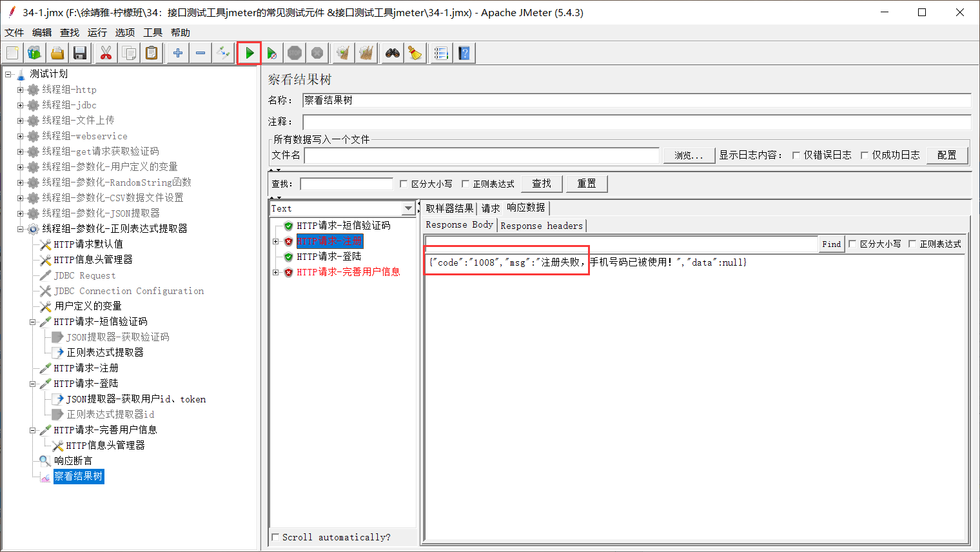
Task: Expand the 线程组-webservice tree node
Action: [x=20, y=136]
